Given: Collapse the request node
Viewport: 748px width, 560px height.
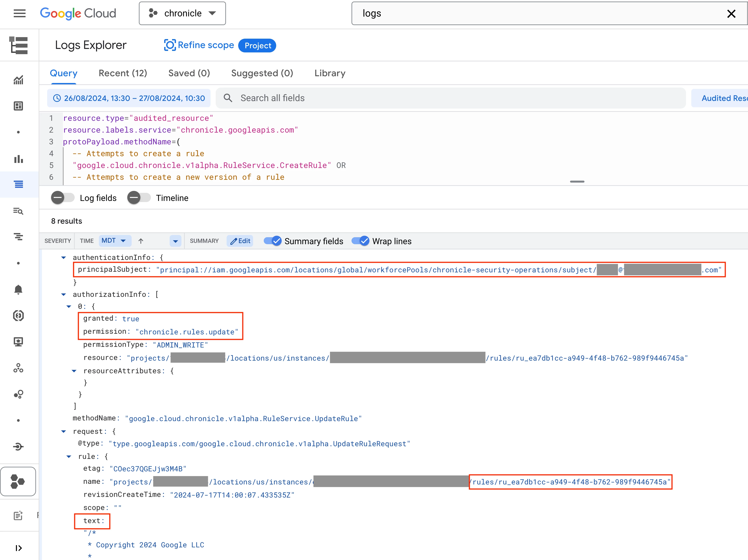Looking at the screenshot, I should pyautogui.click(x=64, y=431).
